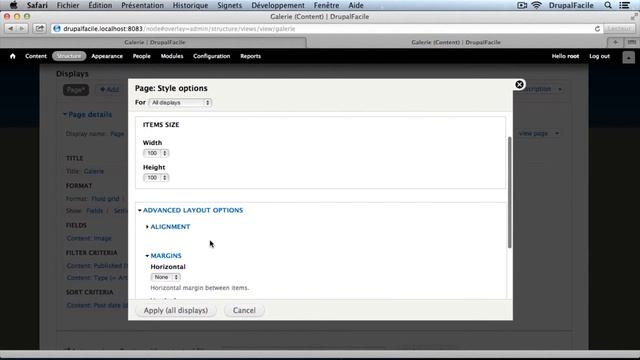Open Modules in the admin toolbar

(172, 56)
